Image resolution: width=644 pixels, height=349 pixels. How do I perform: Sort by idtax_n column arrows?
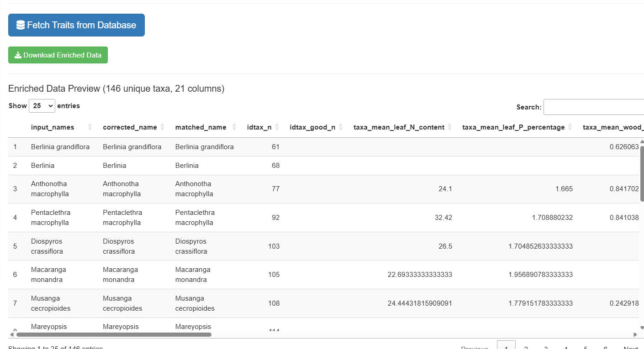(x=277, y=127)
